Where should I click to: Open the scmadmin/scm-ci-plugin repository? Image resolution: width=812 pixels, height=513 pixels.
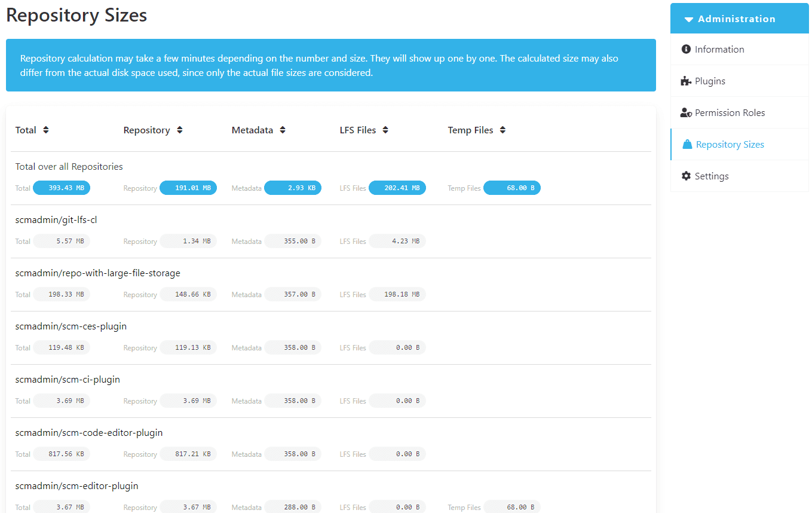point(68,379)
